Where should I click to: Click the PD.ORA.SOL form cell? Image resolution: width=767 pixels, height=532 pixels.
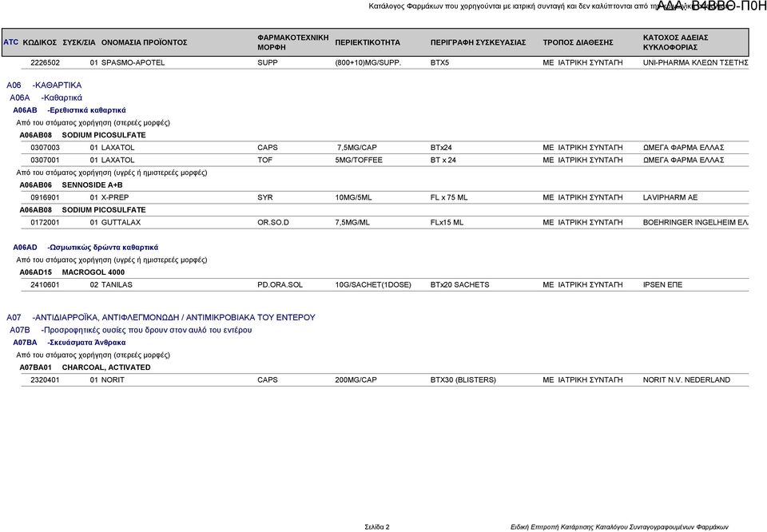pos(280,284)
